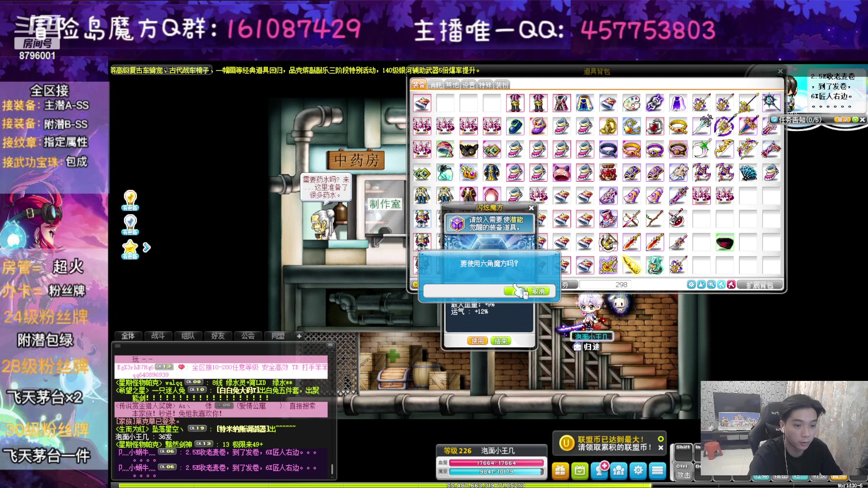Select the crescent moon blade item
Viewport: 868px width, 488px height.
(701, 150)
